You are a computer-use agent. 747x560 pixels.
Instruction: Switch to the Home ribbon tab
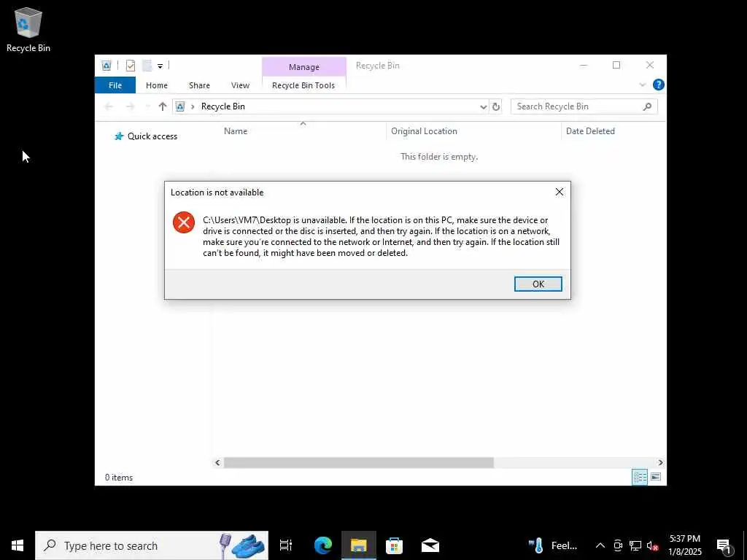(x=157, y=85)
